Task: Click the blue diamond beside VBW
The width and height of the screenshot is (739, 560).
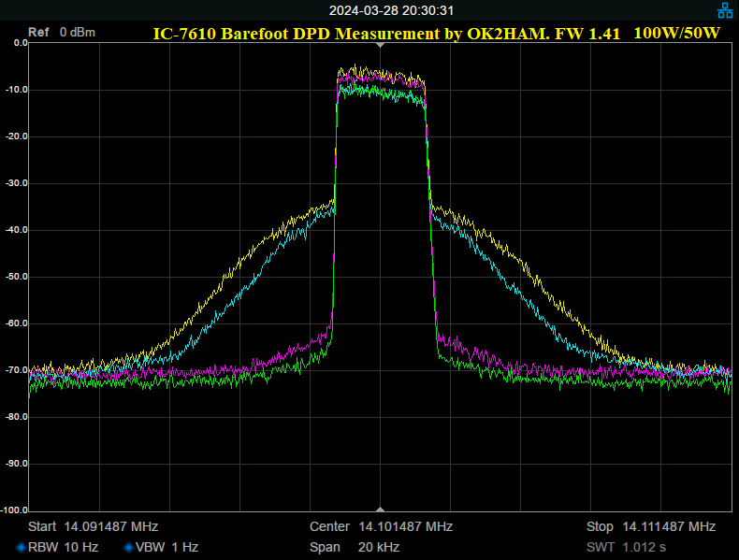Action: (x=128, y=547)
